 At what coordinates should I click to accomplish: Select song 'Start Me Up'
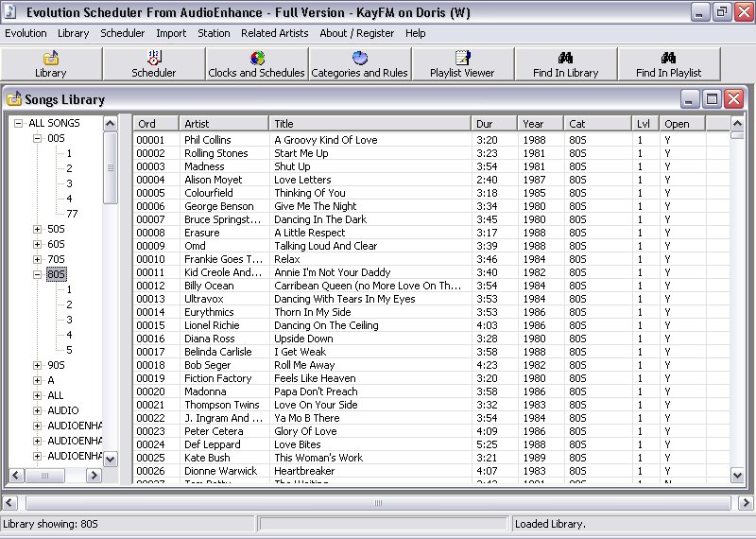301,153
